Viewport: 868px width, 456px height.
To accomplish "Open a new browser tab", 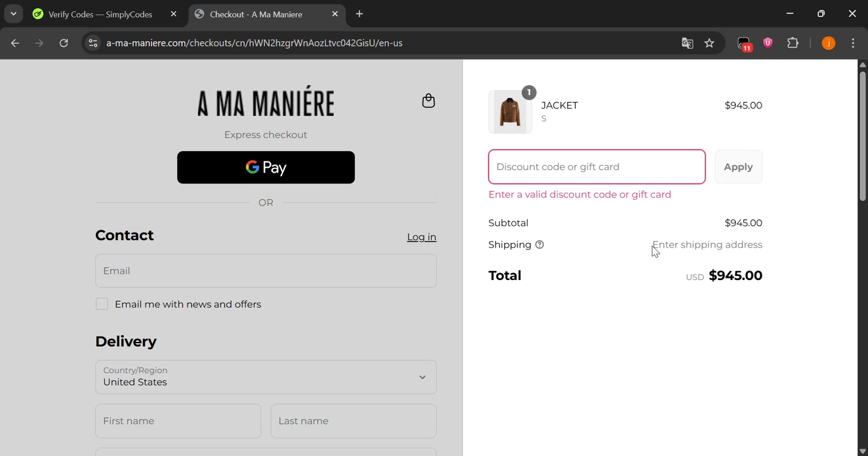I will [x=359, y=14].
